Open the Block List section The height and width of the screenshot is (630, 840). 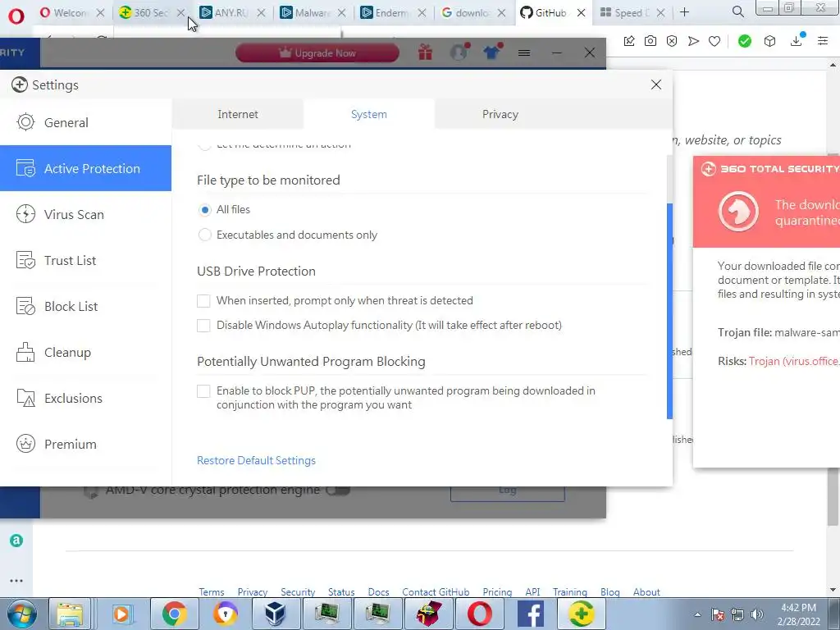[x=85, y=307]
